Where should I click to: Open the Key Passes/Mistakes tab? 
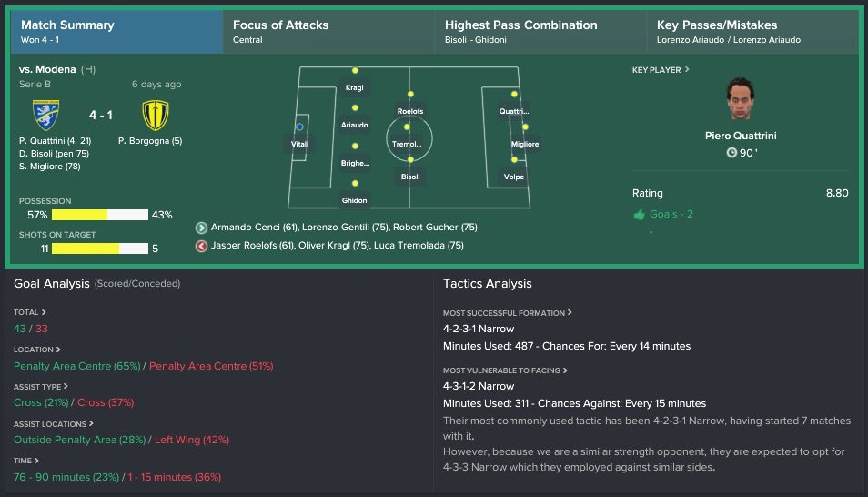tap(752, 31)
